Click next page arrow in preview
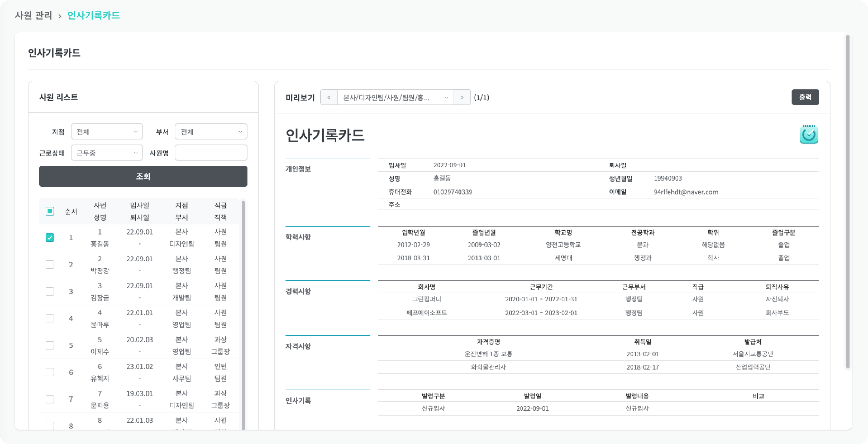Screen dimensions: 868x444 (x=462, y=98)
